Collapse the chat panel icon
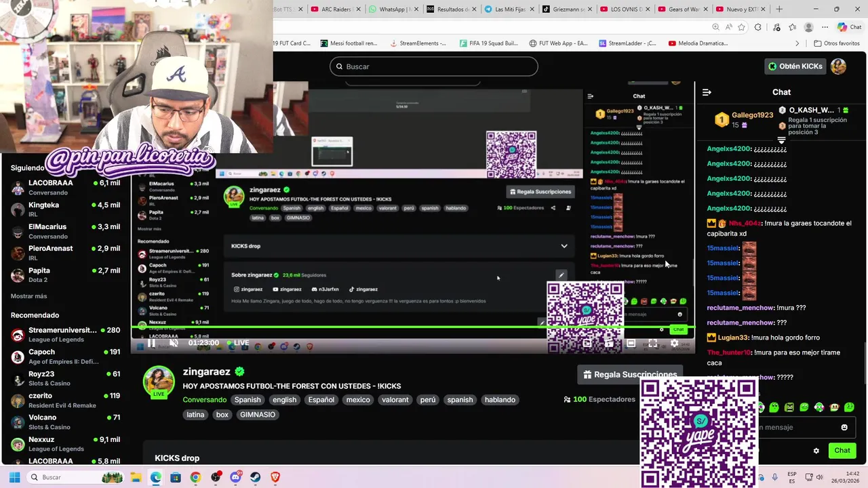The width and height of the screenshot is (868, 488). click(707, 92)
